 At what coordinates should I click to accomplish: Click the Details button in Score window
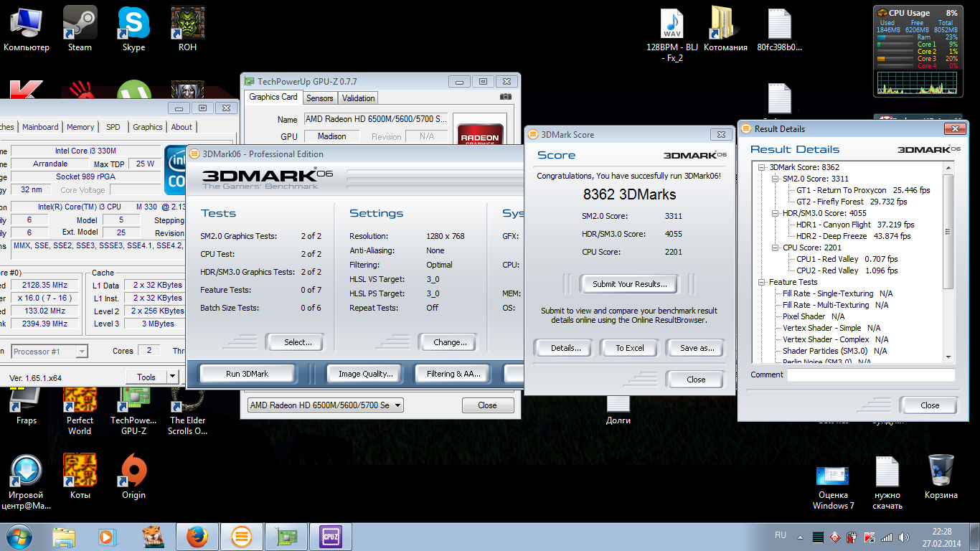click(566, 348)
